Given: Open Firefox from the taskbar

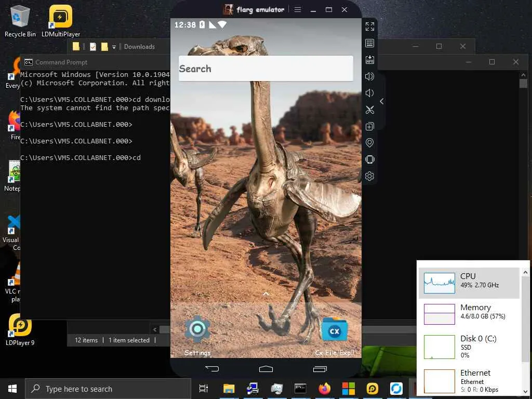Looking at the screenshot, I should click(x=324, y=389).
